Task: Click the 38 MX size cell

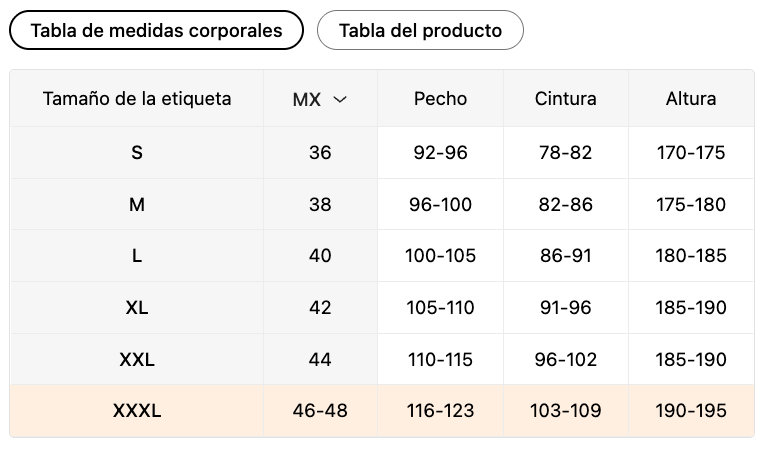Action: [320, 204]
